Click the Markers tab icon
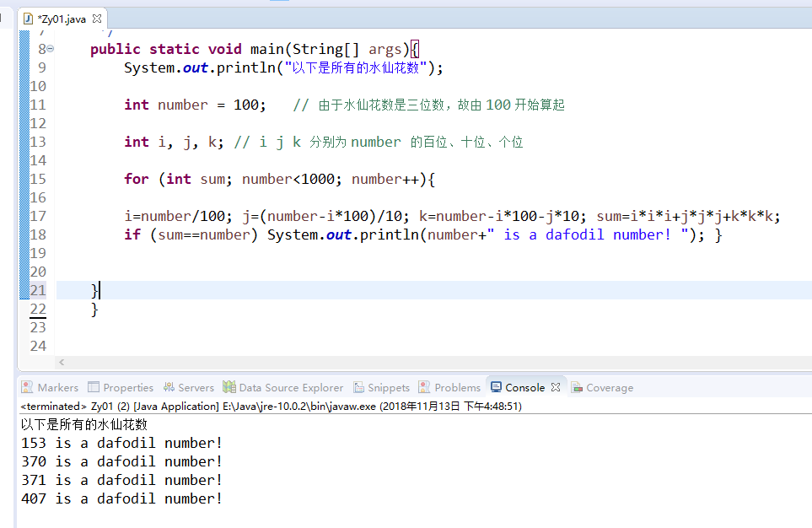Image resolution: width=812 pixels, height=528 pixels. (x=27, y=387)
